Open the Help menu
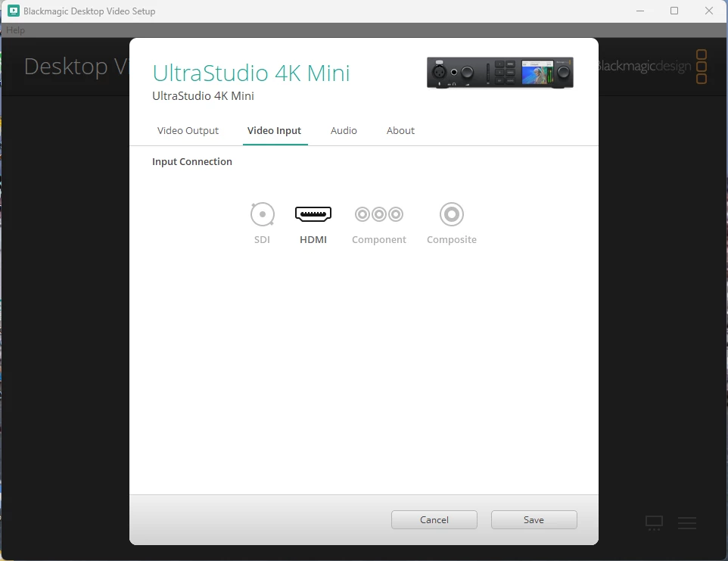 [15, 30]
